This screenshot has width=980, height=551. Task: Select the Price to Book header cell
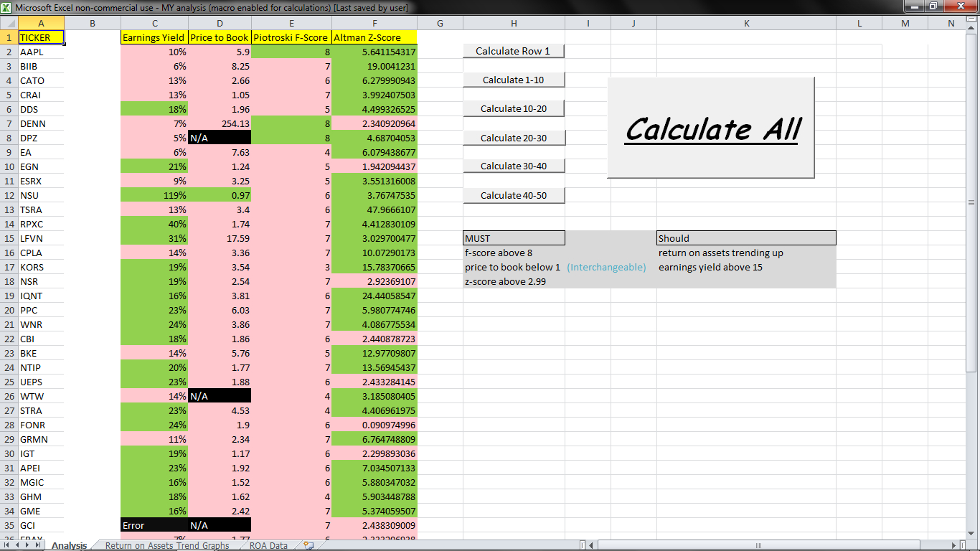point(220,37)
